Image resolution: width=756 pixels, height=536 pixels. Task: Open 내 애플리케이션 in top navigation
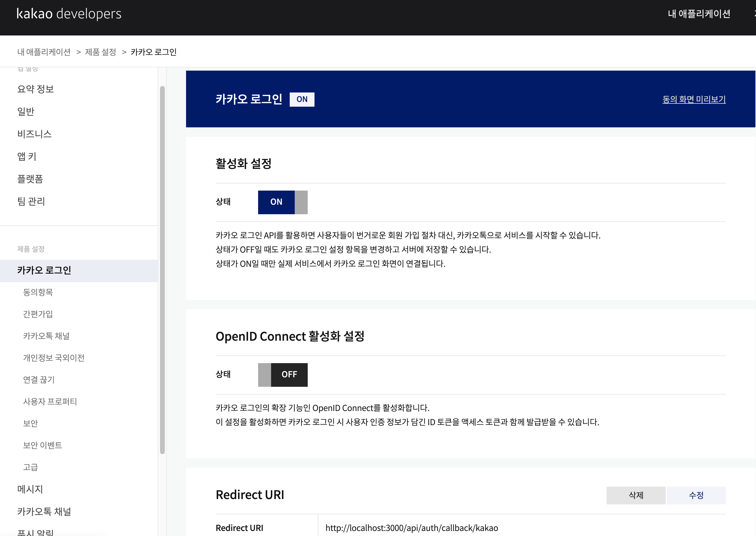click(699, 14)
